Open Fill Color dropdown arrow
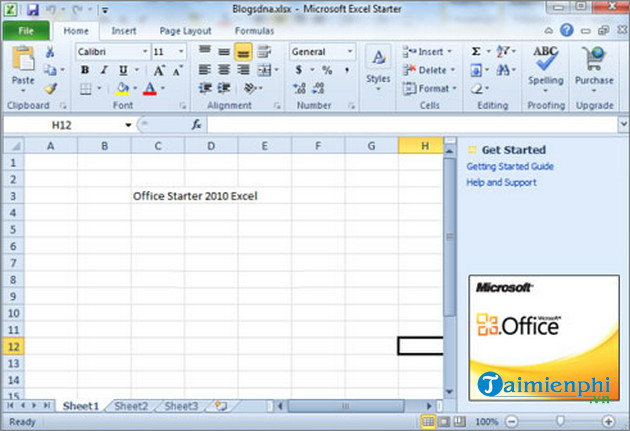 [x=135, y=88]
